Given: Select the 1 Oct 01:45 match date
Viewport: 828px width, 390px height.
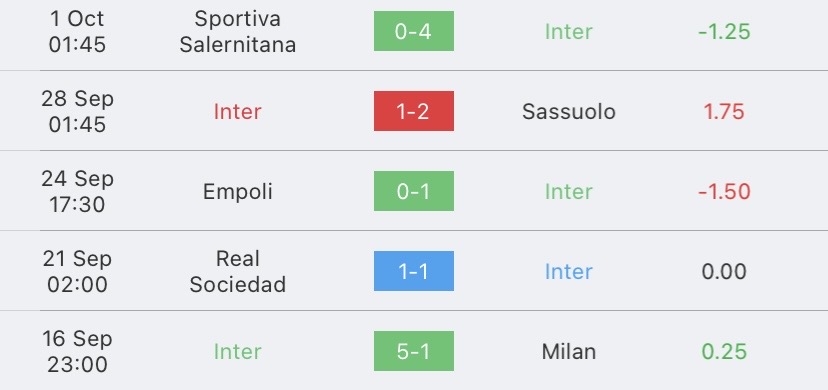Looking at the screenshot, I should pos(77,32).
